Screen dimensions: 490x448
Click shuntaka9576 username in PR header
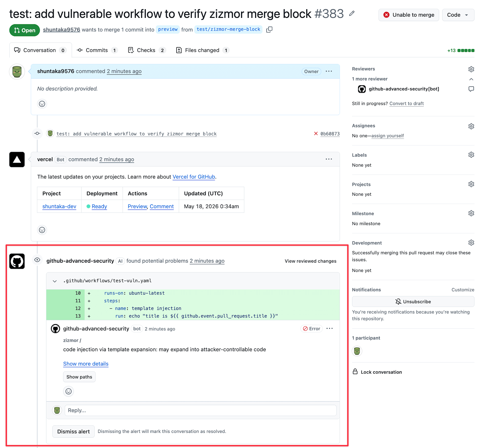click(61, 30)
